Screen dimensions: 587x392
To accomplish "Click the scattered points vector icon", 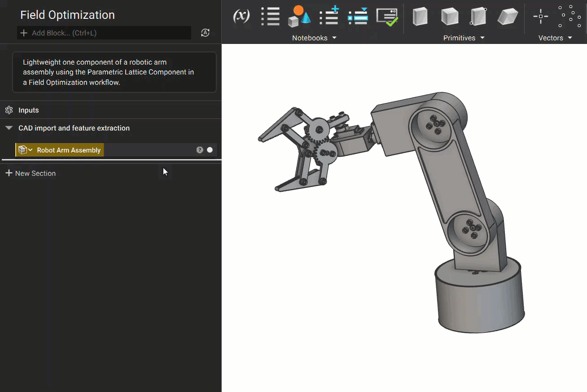I will [x=569, y=17].
